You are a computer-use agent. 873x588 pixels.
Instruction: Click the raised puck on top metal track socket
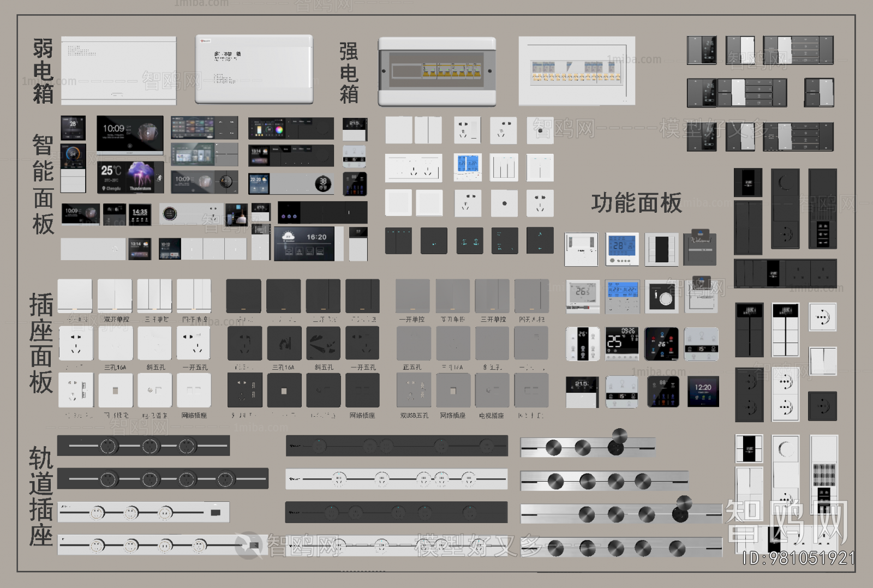pyautogui.click(x=619, y=435)
